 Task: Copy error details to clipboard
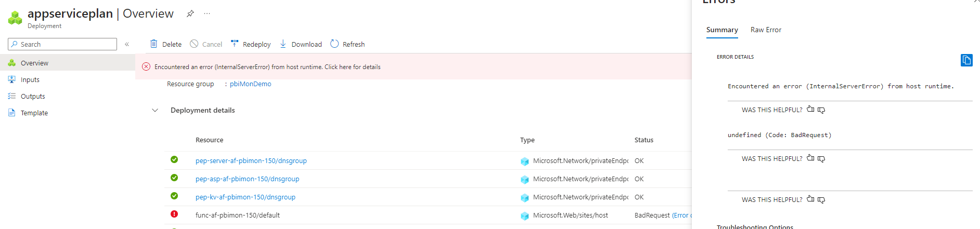[966, 60]
